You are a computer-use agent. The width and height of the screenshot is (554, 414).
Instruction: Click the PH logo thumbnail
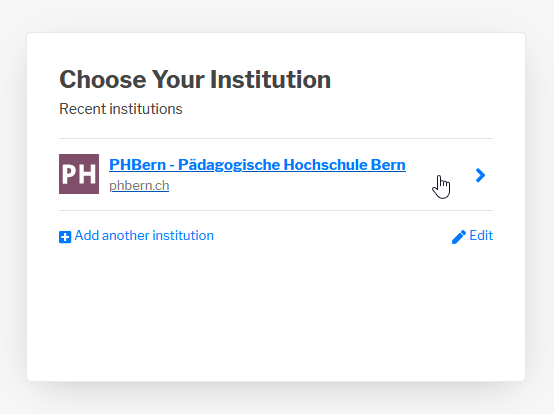pyautogui.click(x=79, y=174)
